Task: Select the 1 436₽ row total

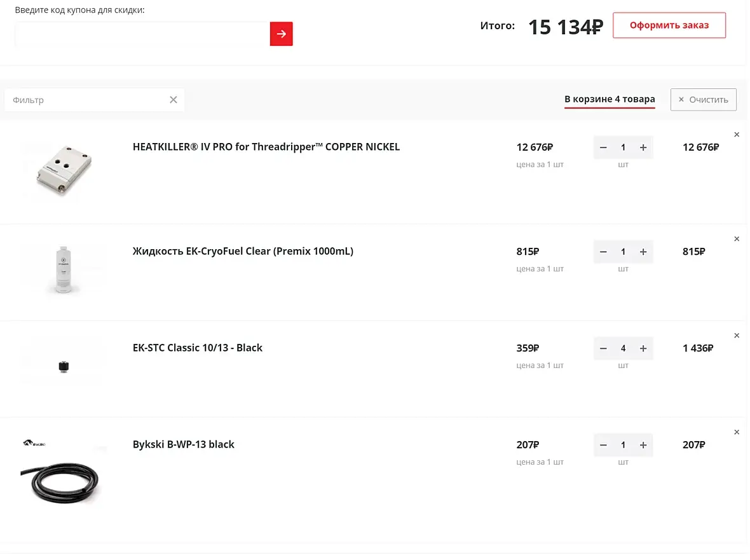Action: click(698, 348)
